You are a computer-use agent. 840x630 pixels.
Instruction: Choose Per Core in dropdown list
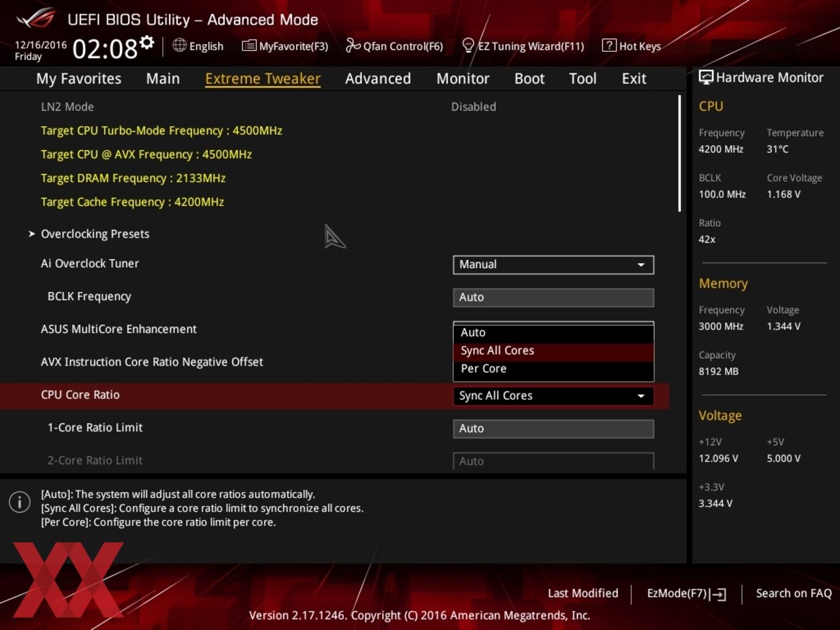click(x=553, y=368)
